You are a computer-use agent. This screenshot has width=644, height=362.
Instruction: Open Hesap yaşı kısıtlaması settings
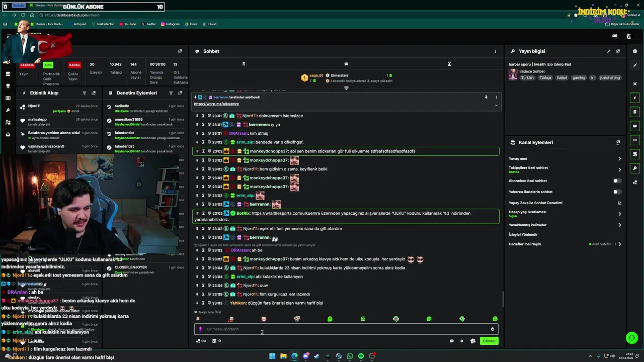coord(565,214)
